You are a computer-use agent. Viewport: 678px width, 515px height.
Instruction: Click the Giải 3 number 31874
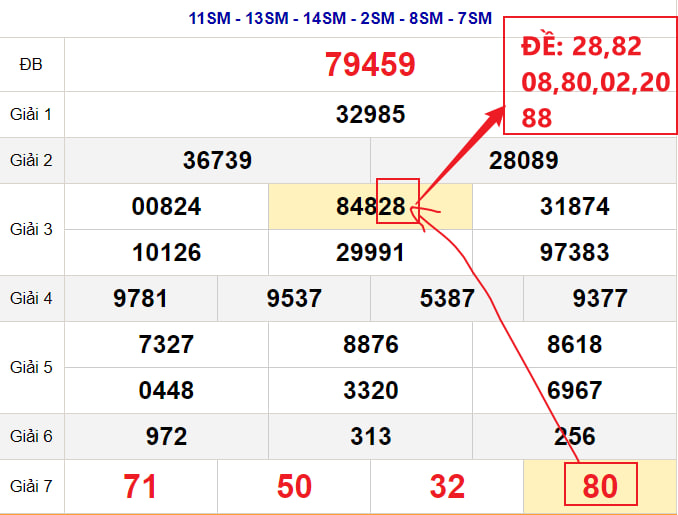575,206
